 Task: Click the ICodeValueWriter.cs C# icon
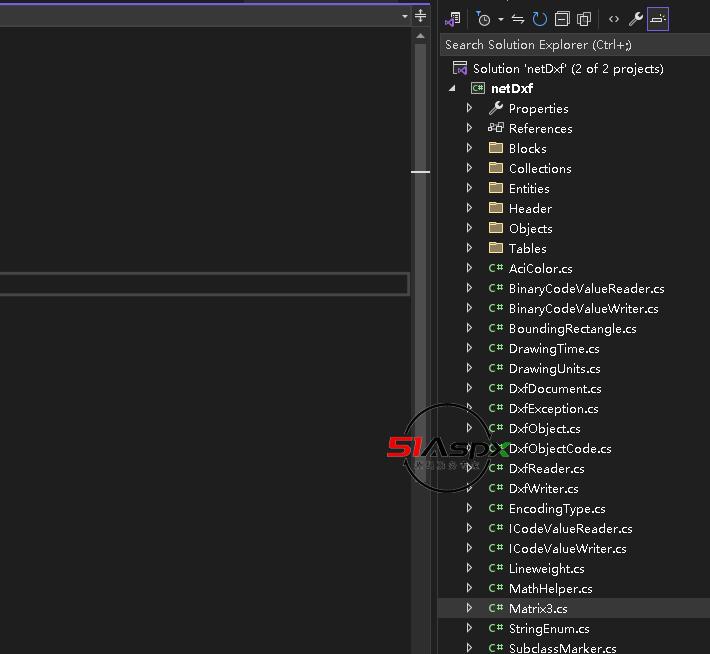point(496,548)
